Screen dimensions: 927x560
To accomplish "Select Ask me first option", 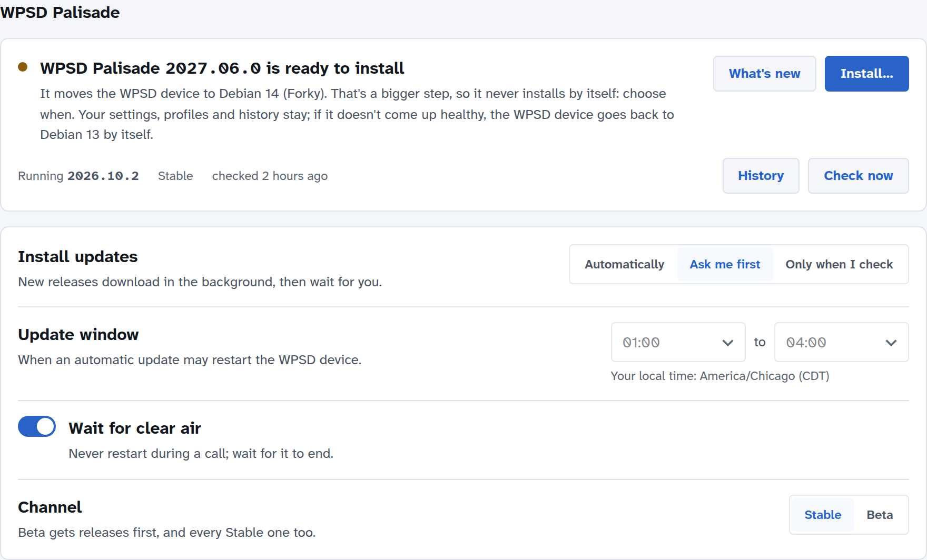I will (725, 264).
